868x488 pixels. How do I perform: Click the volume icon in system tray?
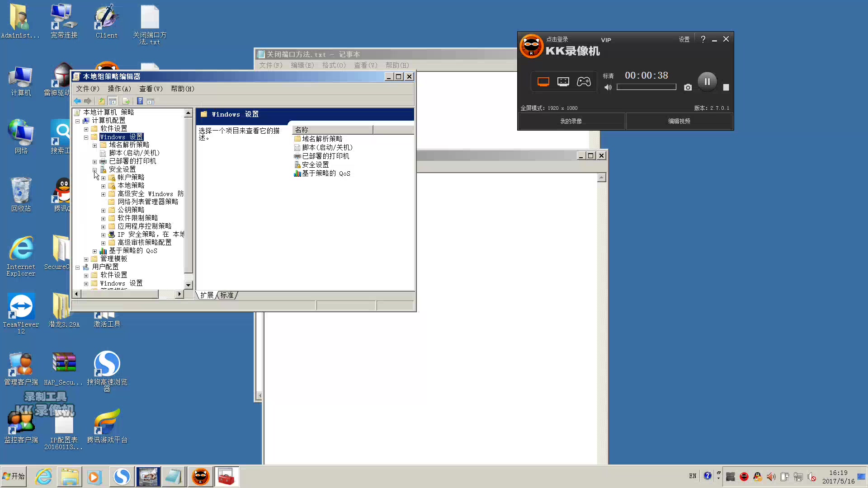(771, 477)
